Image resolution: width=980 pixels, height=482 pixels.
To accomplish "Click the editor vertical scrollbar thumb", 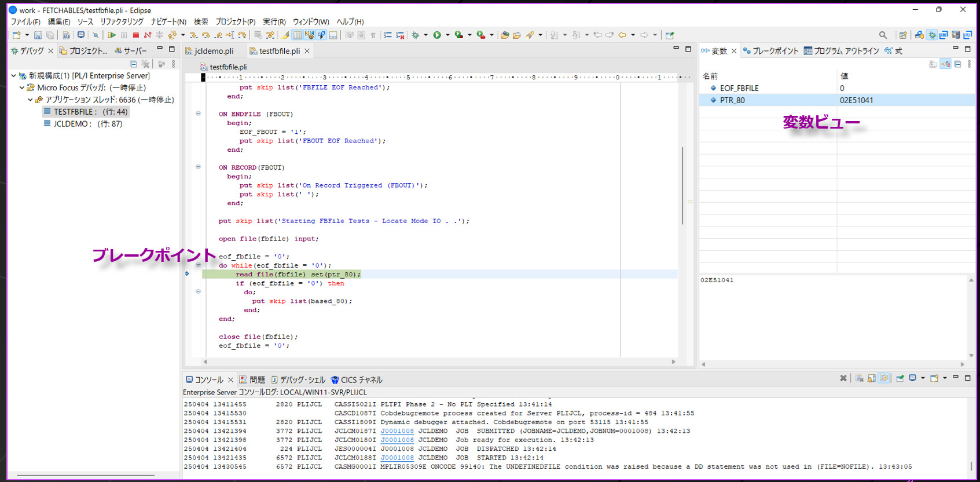I will coord(682,185).
